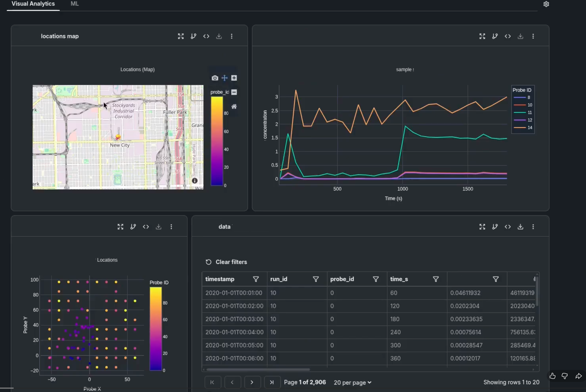Toggle Probe ID 14 trace in legend
586x392 pixels.
coord(523,128)
